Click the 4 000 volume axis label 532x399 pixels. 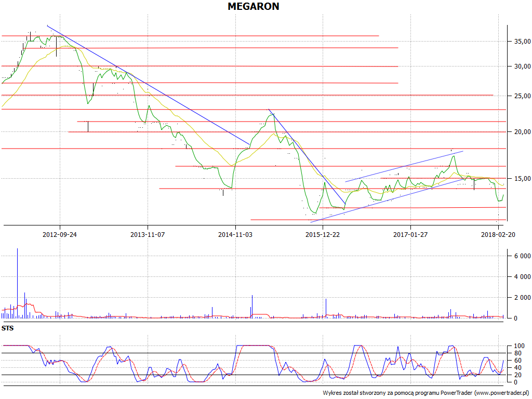click(x=523, y=277)
